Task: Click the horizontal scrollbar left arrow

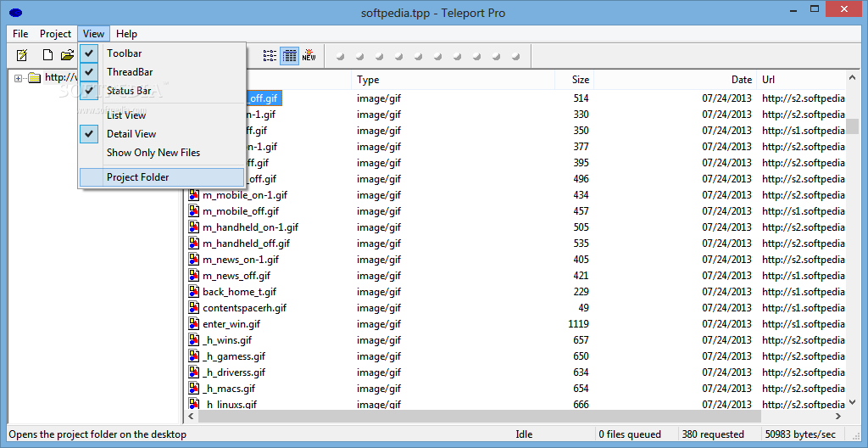Action: coord(192,417)
